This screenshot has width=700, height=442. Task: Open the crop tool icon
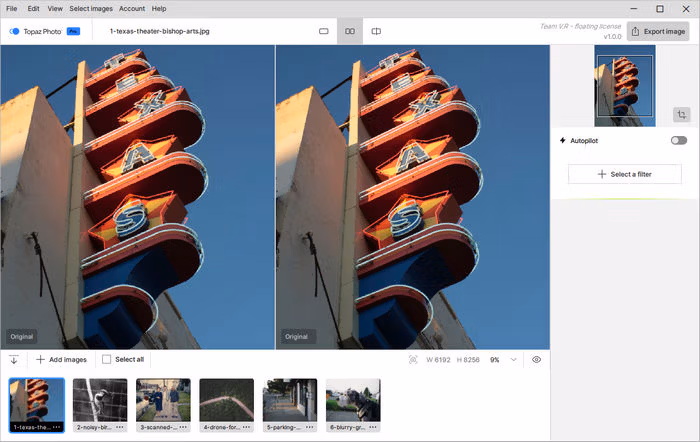(x=681, y=115)
